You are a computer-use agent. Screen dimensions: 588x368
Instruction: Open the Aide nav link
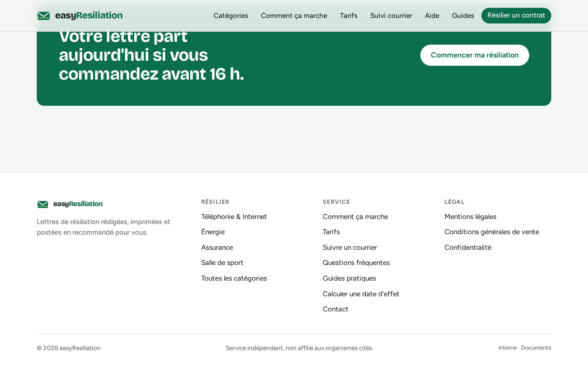tap(432, 16)
